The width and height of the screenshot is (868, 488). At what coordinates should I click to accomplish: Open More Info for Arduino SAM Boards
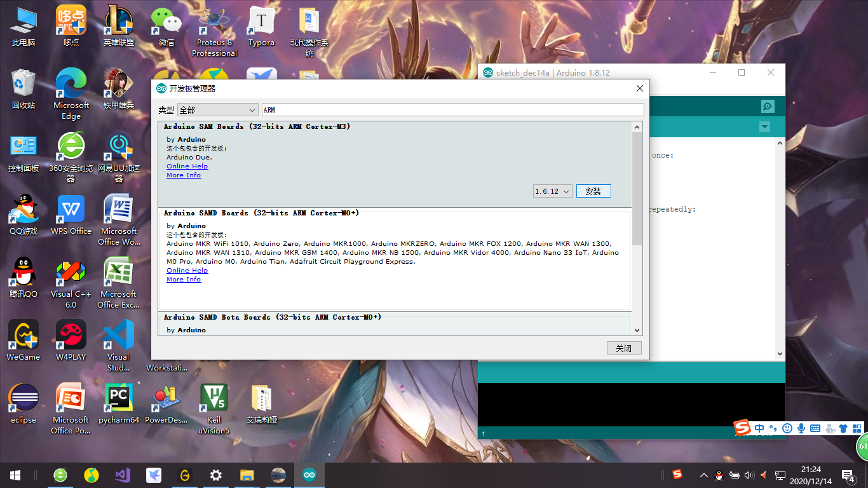(x=184, y=175)
